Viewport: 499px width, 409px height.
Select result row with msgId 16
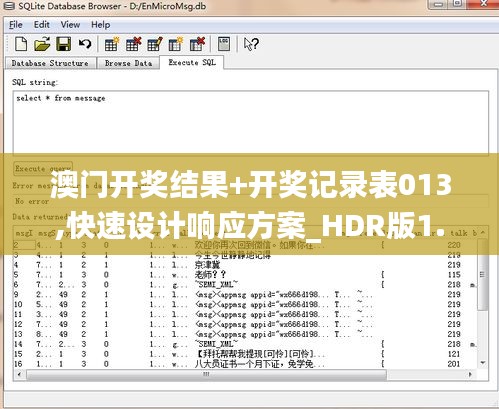(246, 364)
